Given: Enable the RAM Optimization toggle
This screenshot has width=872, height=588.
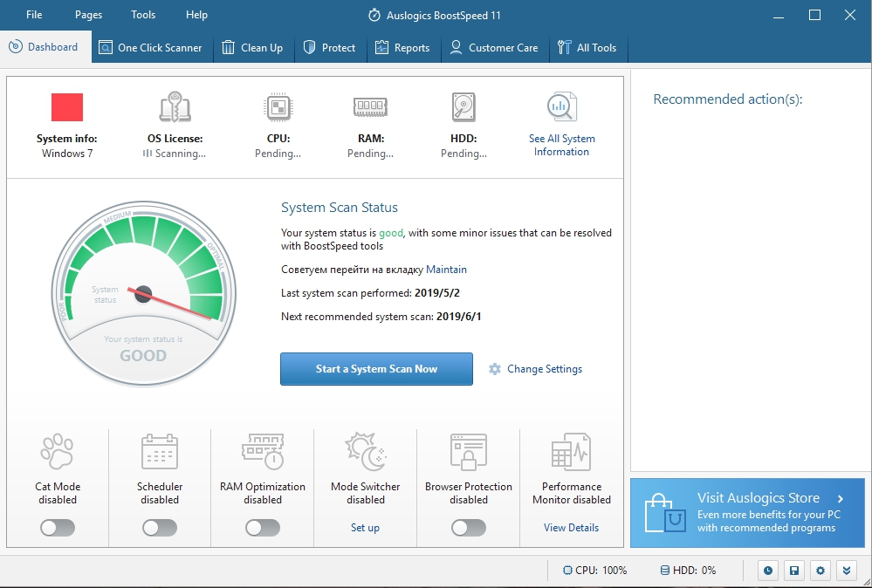Looking at the screenshot, I should (263, 528).
